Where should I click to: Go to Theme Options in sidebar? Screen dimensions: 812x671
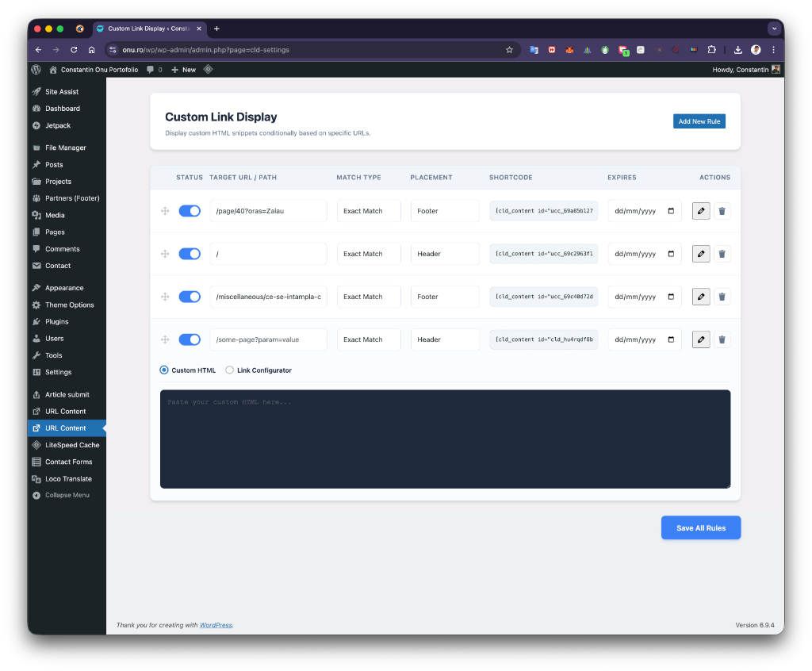(x=70, y=305)
